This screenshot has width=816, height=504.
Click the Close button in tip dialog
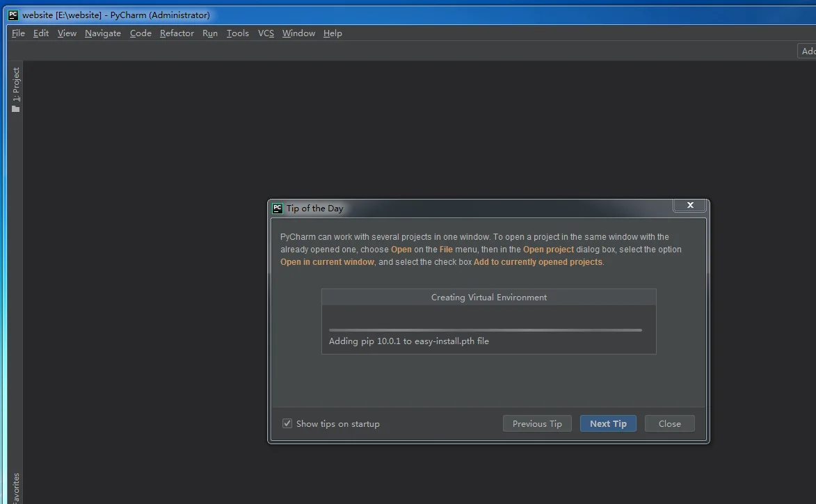669,423
